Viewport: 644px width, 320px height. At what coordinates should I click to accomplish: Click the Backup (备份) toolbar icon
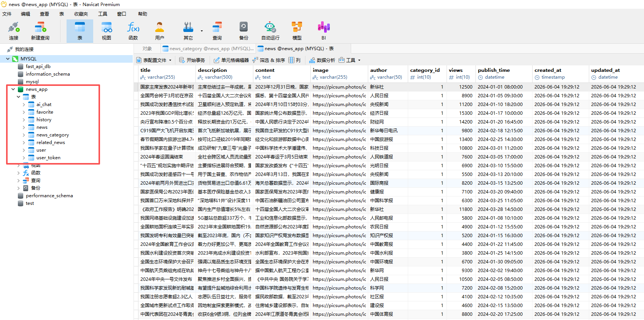tap(243, 31)
